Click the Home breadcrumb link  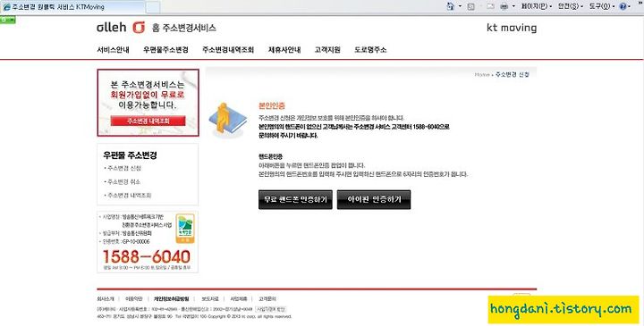tap(482, 75)
